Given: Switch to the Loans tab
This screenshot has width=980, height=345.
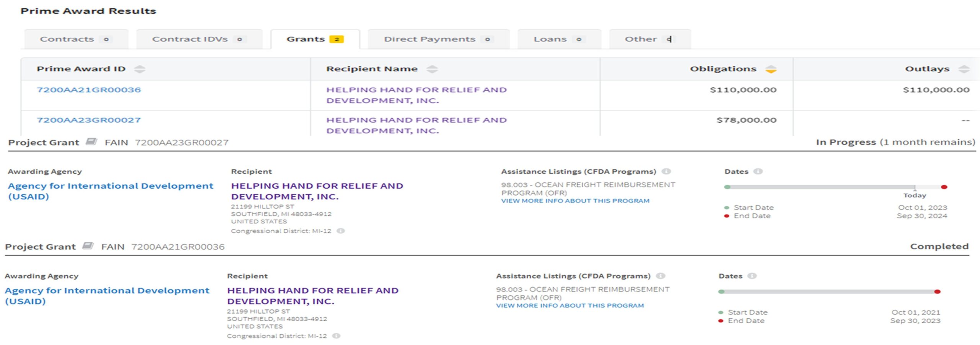Looking at the screenshot, I should (x=559, y=39).
